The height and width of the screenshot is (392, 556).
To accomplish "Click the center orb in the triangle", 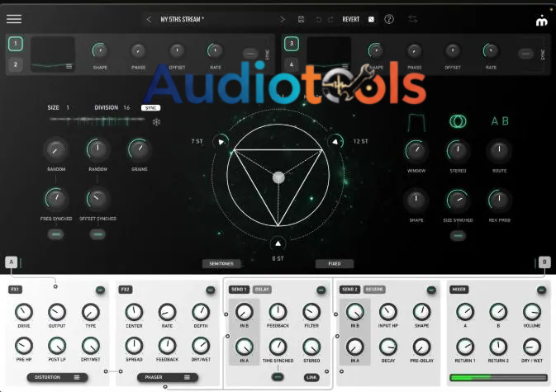I will [x=278, y=177].
